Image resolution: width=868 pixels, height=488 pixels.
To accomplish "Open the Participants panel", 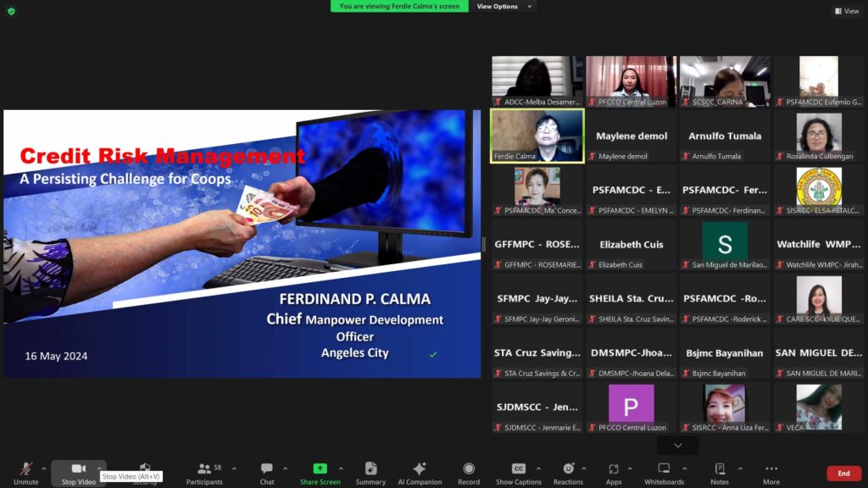I will [x=204, y=474].
